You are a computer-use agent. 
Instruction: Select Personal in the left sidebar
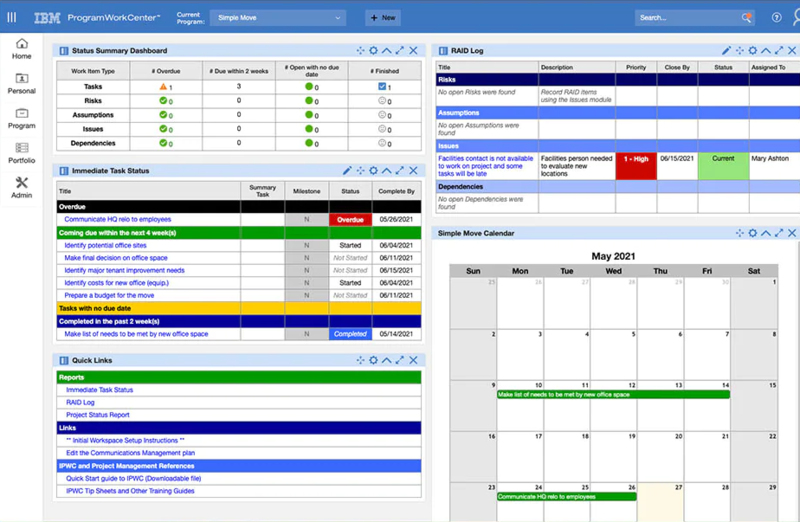22,84
